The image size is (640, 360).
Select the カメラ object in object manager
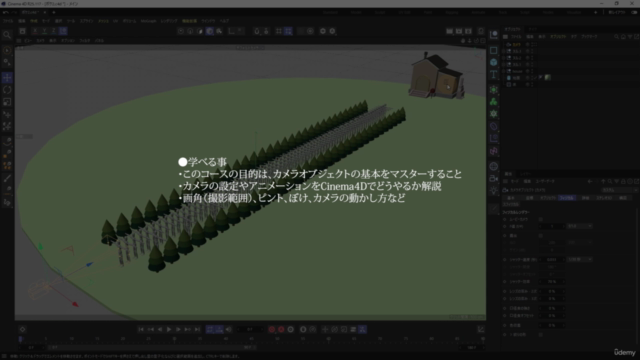coord(517,44)
